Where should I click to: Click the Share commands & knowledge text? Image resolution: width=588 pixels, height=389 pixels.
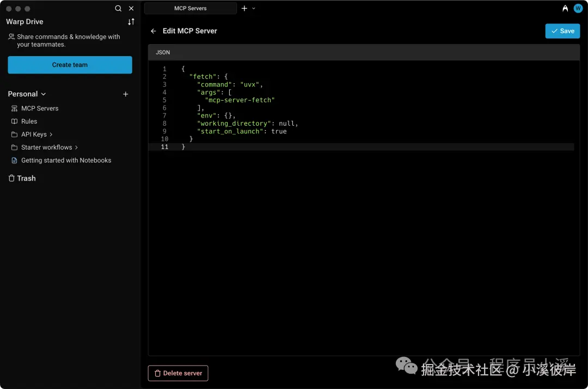(68, 40)
